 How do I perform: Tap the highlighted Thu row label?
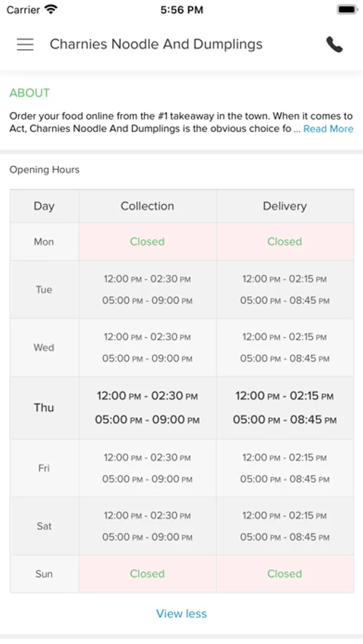[44, 407]
